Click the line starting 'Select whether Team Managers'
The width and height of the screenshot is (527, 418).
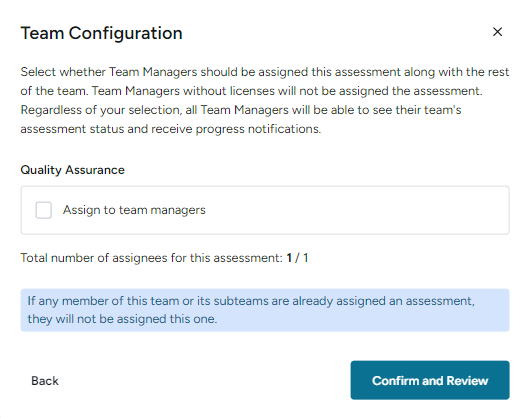coord(265,72)
